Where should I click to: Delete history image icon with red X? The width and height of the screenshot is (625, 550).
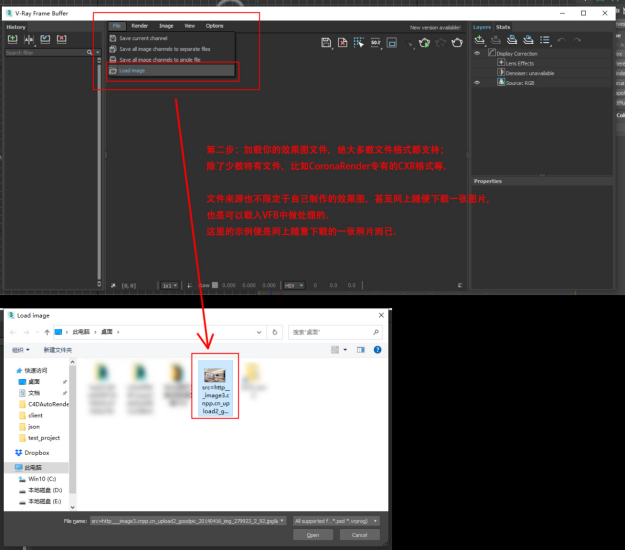pos(61,39)
